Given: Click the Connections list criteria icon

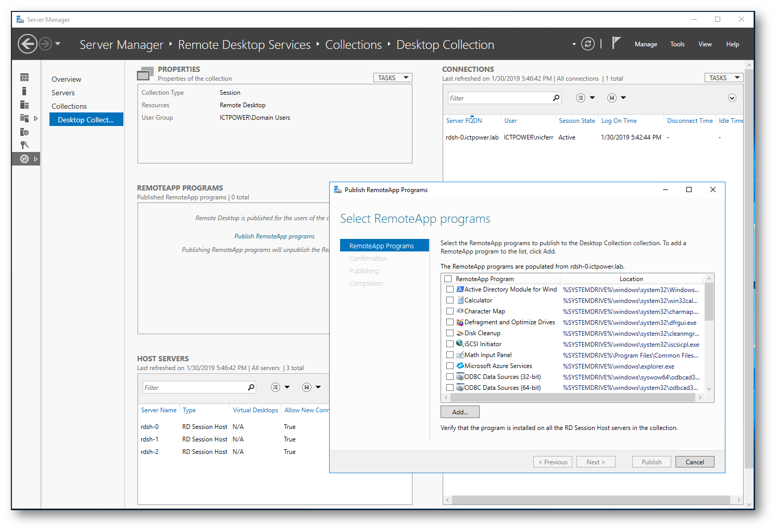Looking at the screenshot, I should [x=581, y=98].
